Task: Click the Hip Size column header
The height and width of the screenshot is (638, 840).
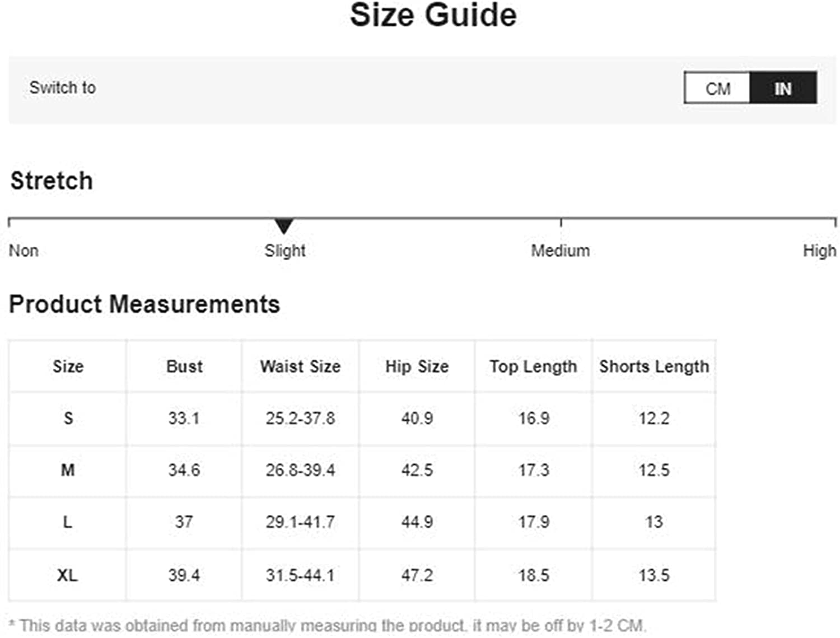Action: click(417, 366)
